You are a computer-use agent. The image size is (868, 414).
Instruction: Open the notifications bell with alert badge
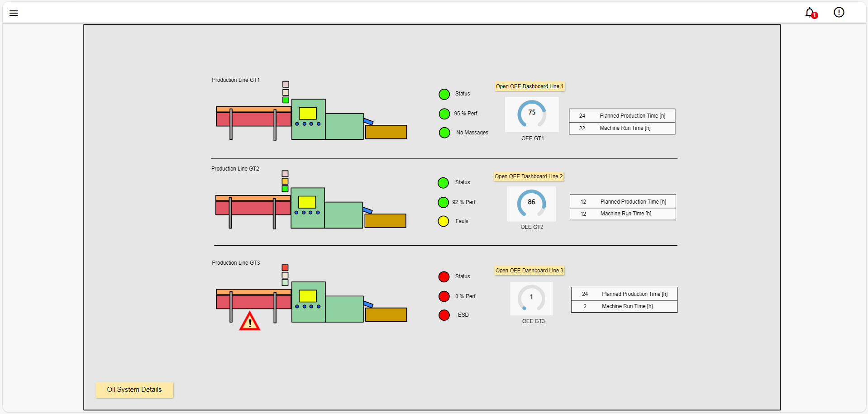pyautogui.click(x=810, y=13)
